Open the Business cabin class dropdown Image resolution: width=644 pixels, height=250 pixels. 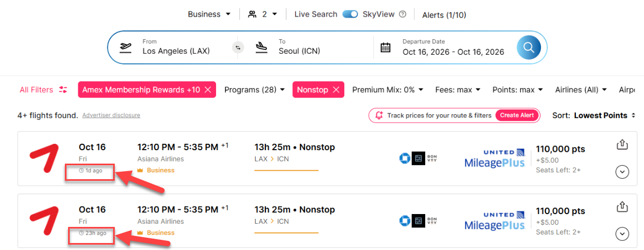click(x=209, y=14)
